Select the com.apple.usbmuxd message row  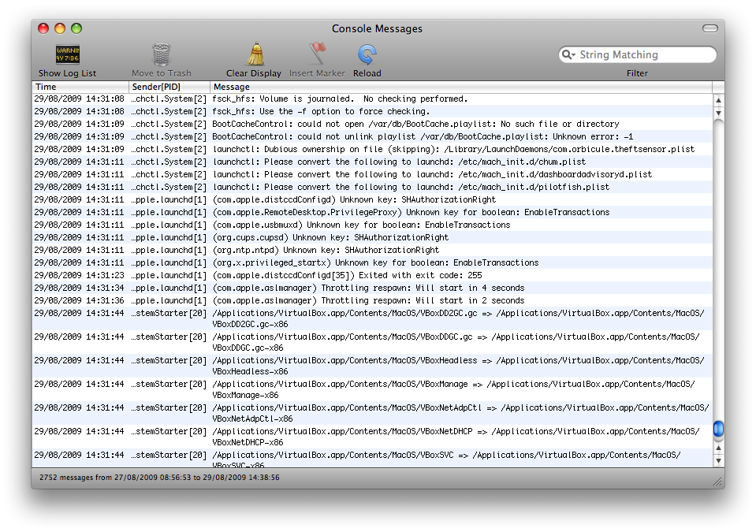(372, 225)
